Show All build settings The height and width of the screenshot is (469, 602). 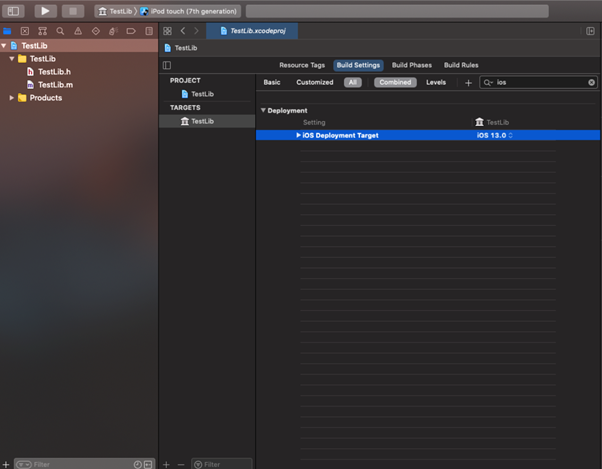click(x=353, y=83)
